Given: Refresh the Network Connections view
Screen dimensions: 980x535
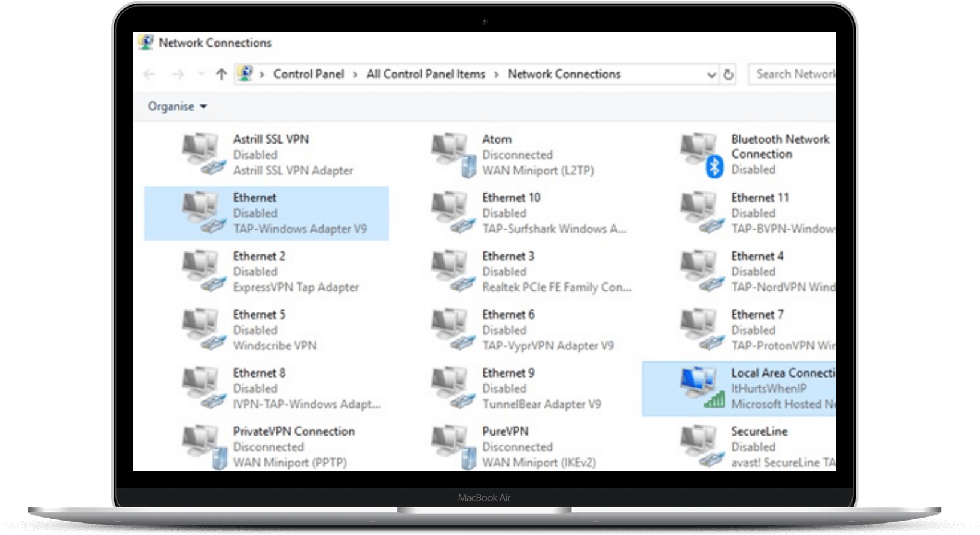Looking at the screenshot, I should (x=728, y=75).
